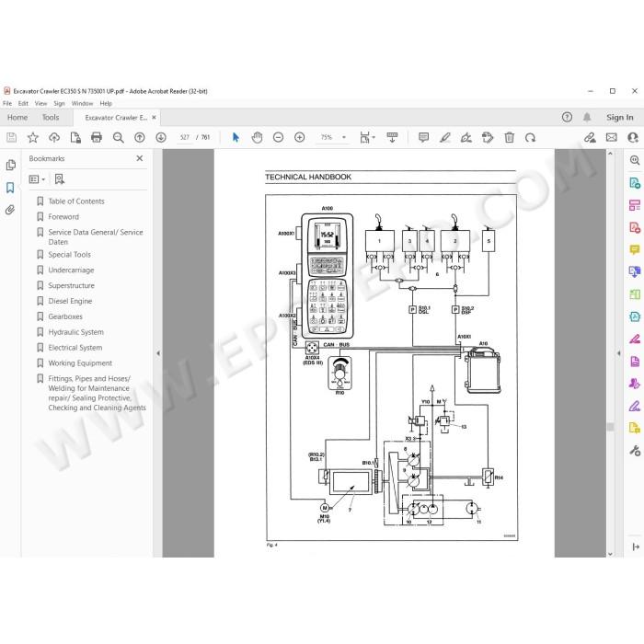The width and height of the screenshot is (644, 644).
Task: Open the Electrical System bookmark
Action: coord(75,348)
